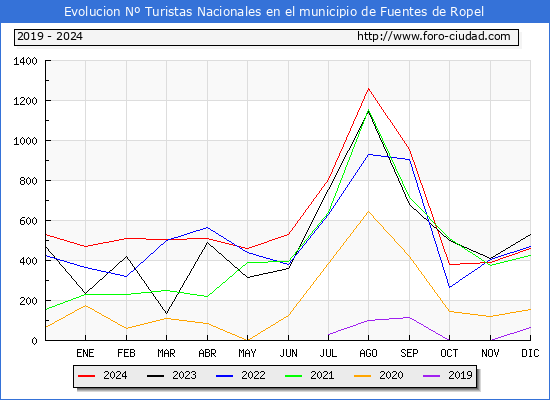Click the purple 2019 legend color line
This screenshot has height=400, width=550.
[x=431, y=376]
